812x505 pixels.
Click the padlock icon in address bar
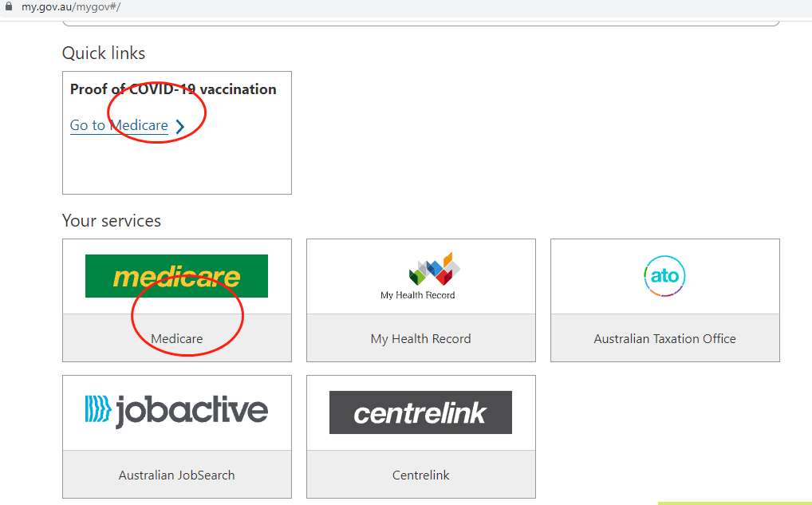click(8, 6)
